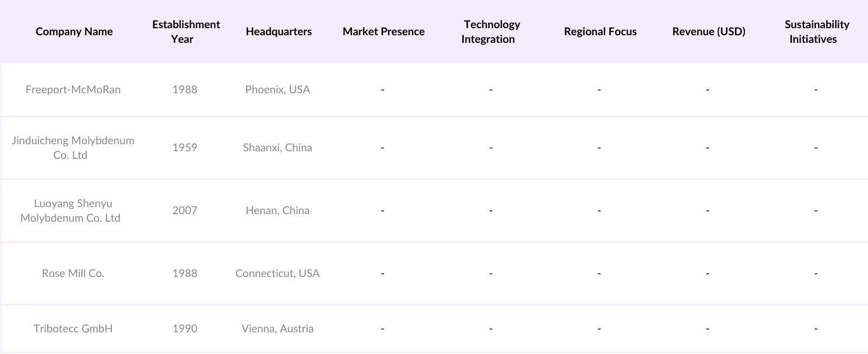Select Jinduicheng Molybdenum Co. Ltd row

pos(73,147)
